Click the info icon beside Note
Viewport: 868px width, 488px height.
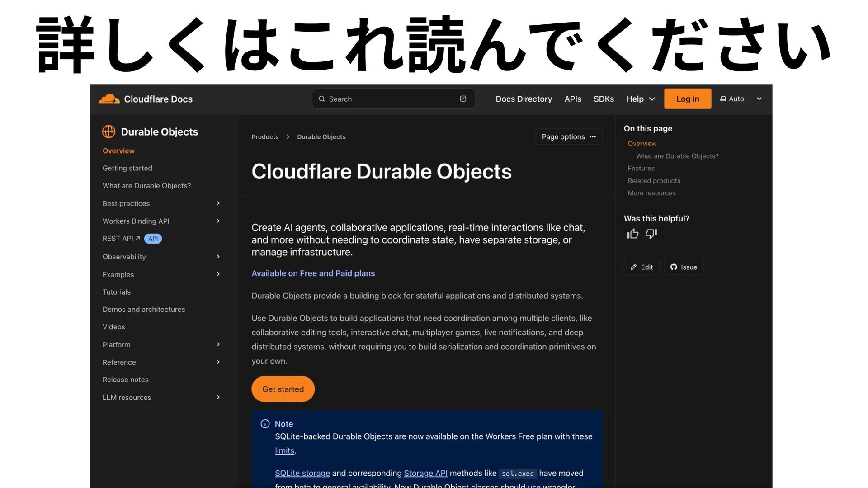tap(265, 424)
